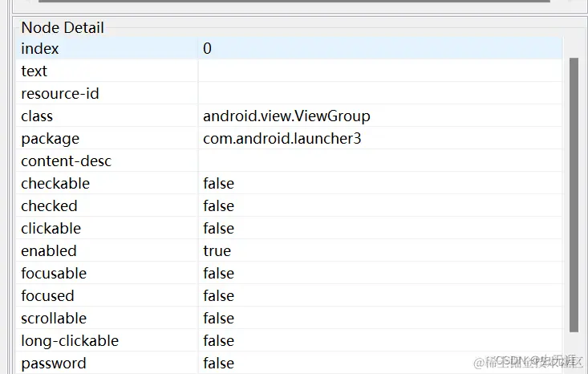Screen dimensions: 588x374
Task: Click the false value for password
Action: click(219, 364)
